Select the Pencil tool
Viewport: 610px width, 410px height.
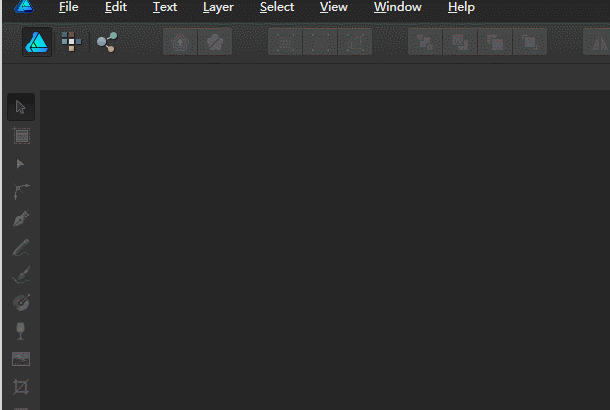point(21,247)
